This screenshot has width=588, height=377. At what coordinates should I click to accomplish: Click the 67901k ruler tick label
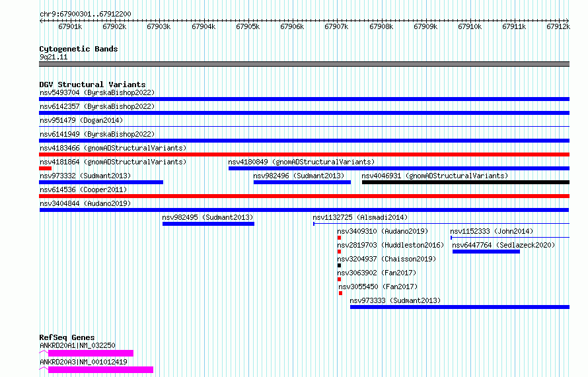point(70,26)
